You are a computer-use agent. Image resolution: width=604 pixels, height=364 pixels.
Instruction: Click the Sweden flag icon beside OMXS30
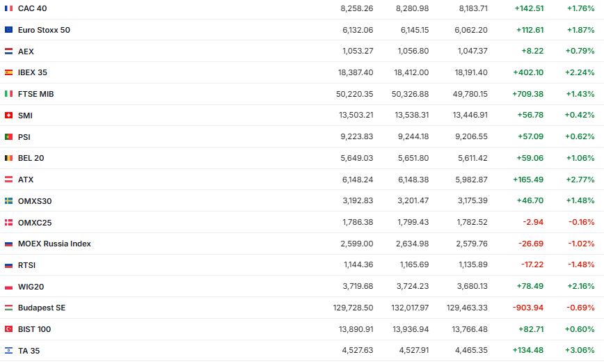[8, 200]
